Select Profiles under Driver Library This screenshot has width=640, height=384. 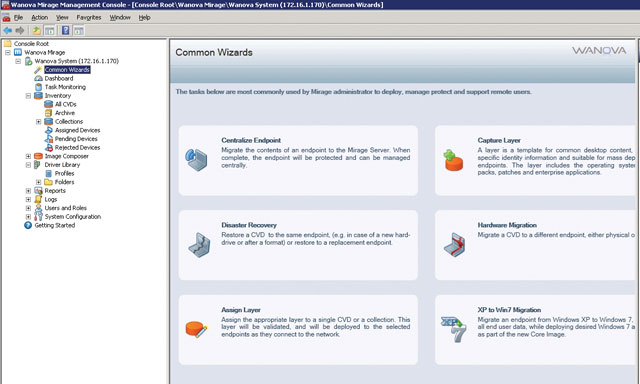tap(64, 173)
